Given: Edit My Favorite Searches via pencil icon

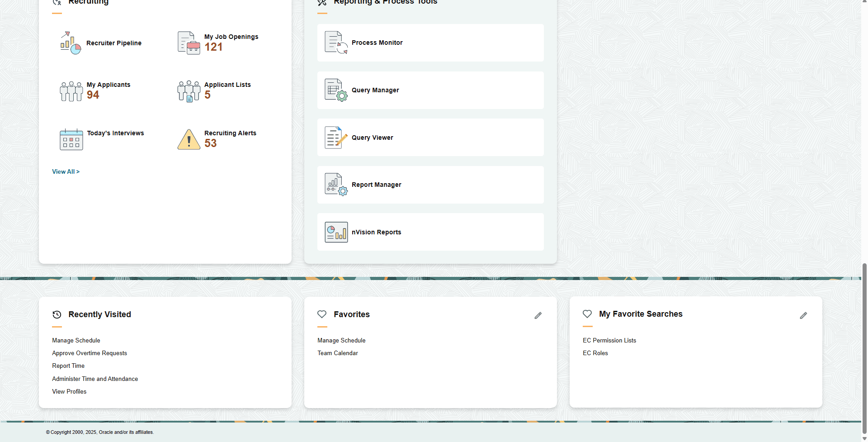Looking at the screenshot, I should click(803, 315).
